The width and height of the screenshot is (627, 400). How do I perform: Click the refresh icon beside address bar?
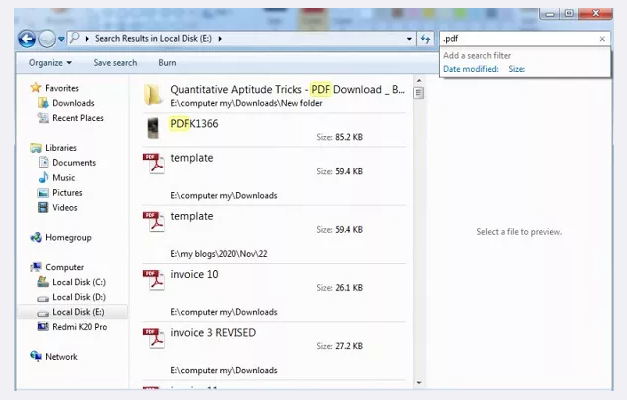click(x=426, y=39)
